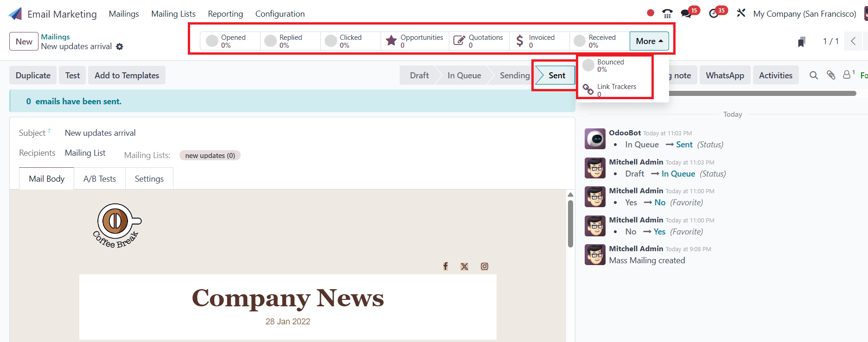Click the paperclip attachments icon
This screenshot has height=342, width=868.
[831, 75]
